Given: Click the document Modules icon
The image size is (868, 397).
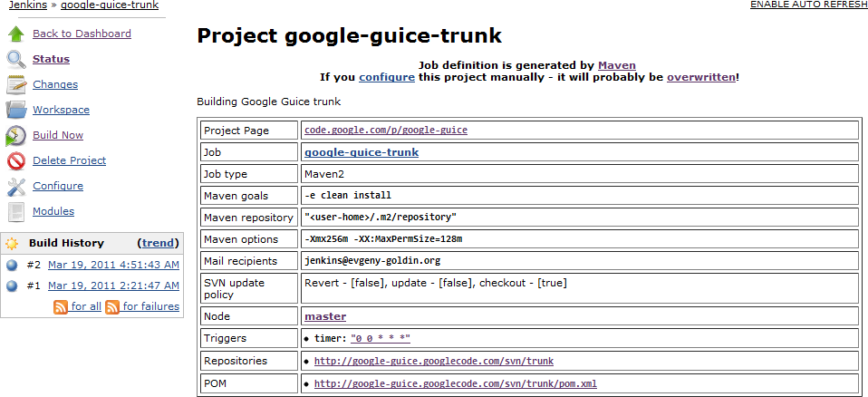Looking at the screenshot, I should [x=16, y=211].
